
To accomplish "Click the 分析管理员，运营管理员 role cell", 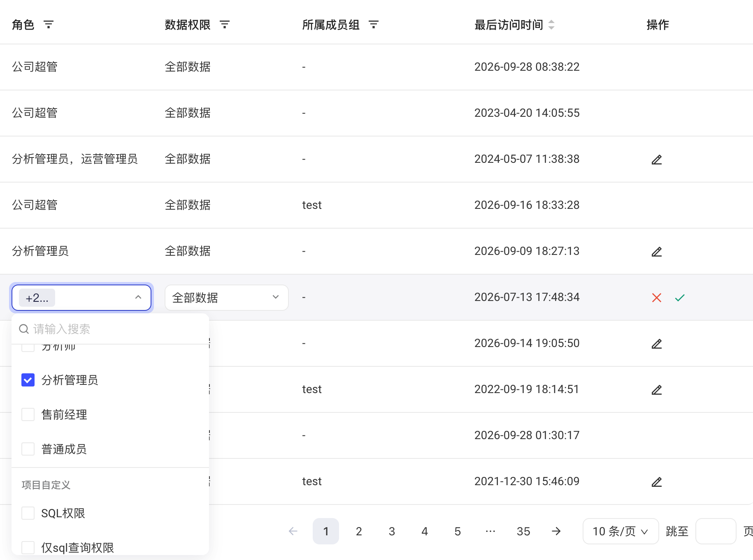I will tap(75, 159).
